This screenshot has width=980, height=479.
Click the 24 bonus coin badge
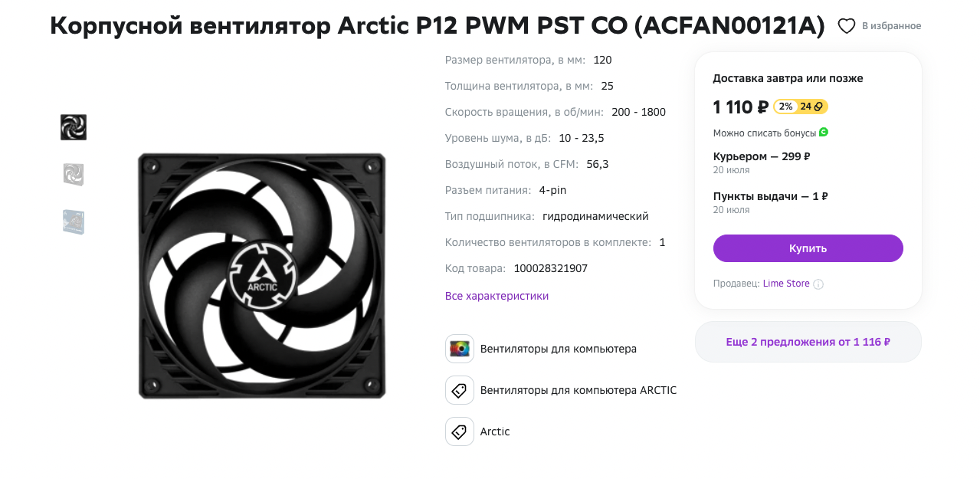point(811,107)
